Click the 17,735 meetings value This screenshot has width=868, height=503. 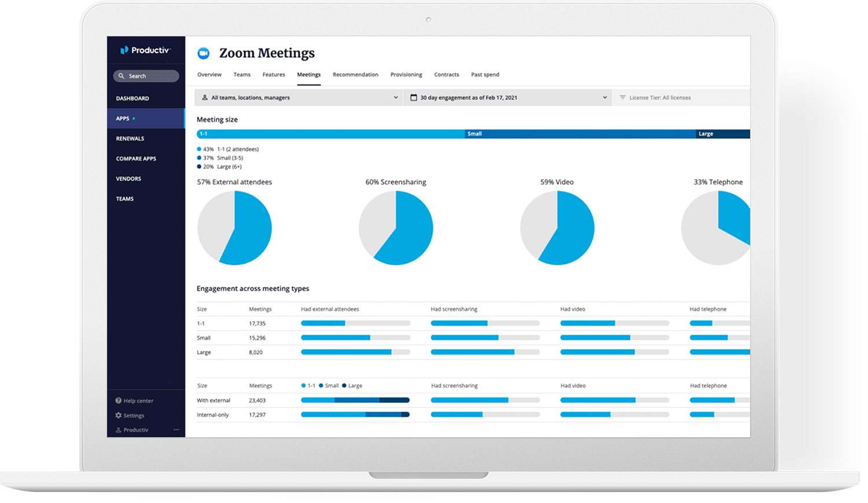tap(257, 324)
